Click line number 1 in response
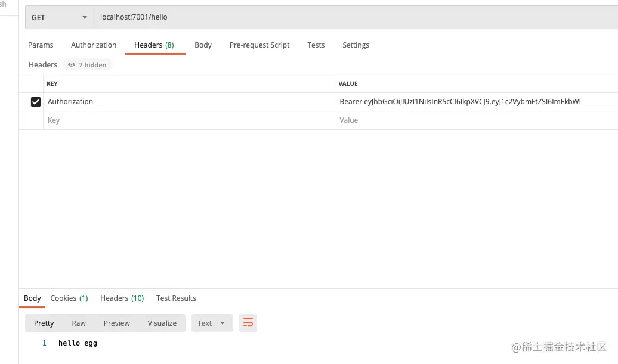The image size is (618, 364). click(x=44, y=343)
